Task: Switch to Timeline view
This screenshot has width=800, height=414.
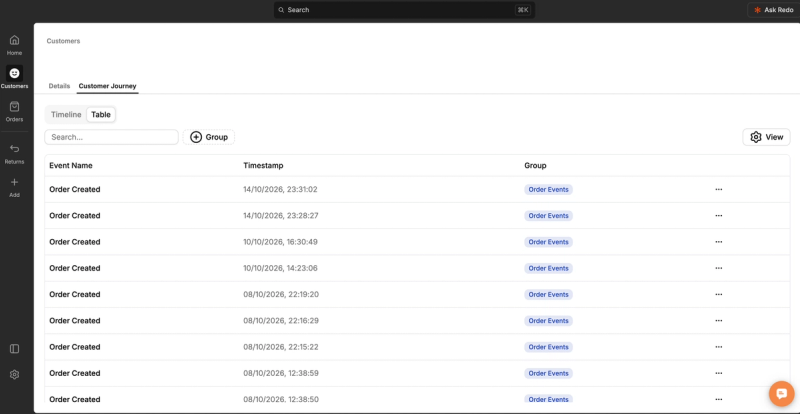Action: (66, 114)
